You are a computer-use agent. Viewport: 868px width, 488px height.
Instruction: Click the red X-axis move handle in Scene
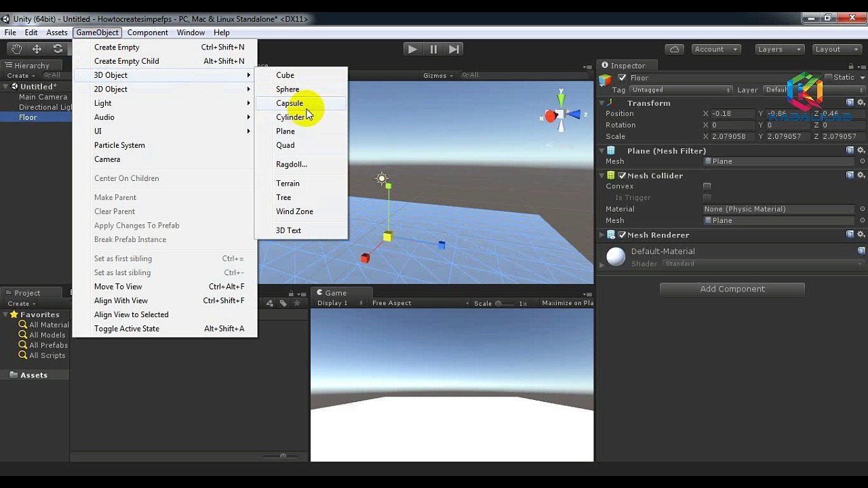(x=365, y=258)
